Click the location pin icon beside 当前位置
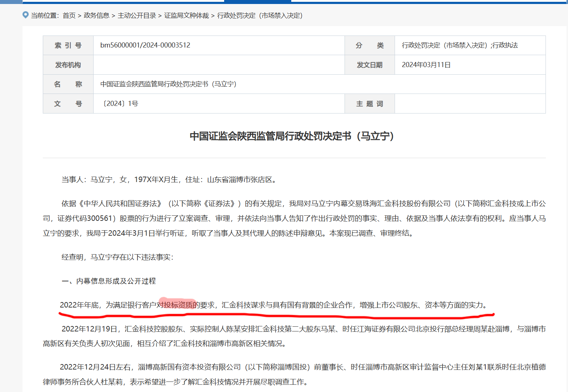The image size is (568, 392). [25, 15]
